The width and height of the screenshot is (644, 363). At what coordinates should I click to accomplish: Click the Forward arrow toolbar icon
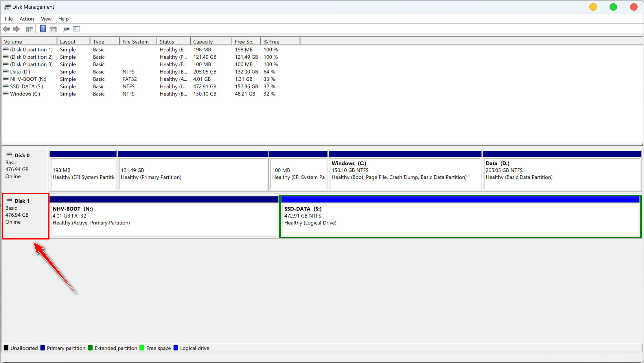coord(16,29)
